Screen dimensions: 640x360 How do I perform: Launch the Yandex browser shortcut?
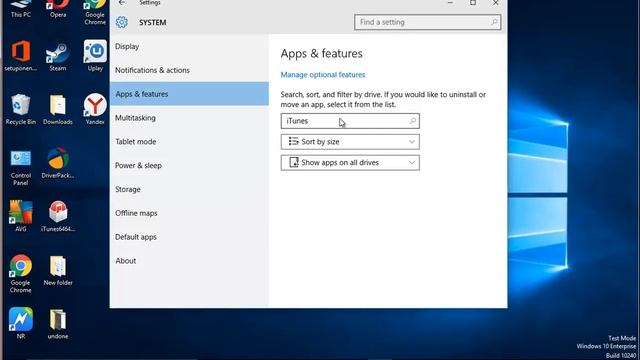[x=95, y=109]
